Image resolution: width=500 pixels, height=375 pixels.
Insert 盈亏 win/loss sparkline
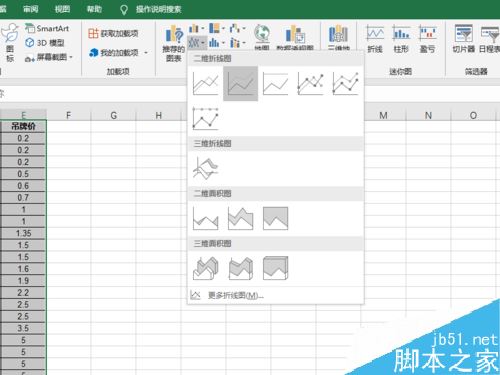pos(428,39)
